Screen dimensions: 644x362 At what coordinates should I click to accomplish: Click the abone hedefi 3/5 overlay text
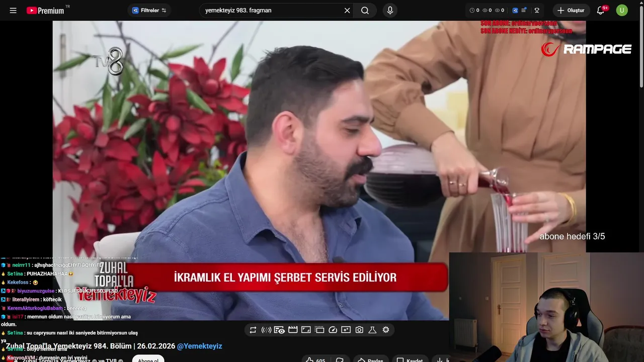(572, 236)
